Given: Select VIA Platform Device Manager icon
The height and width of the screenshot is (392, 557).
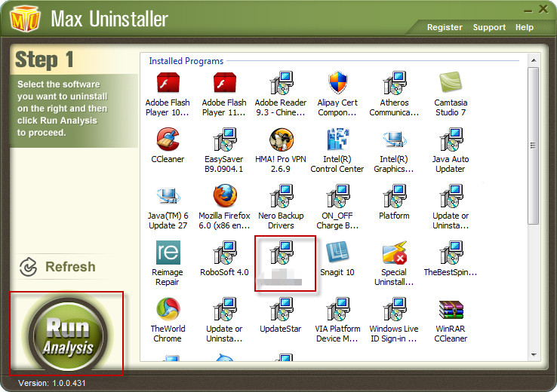Looking at the screenshot, I should click(337, 309).
